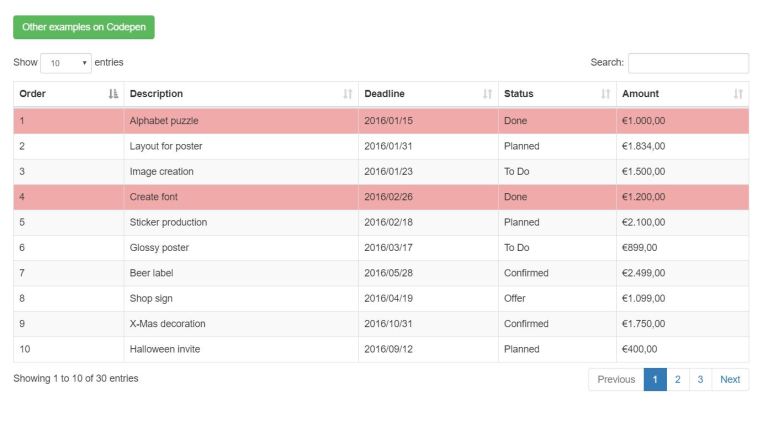Click the Search input field
The image size is (768, 438).
(x=688, y=63)
